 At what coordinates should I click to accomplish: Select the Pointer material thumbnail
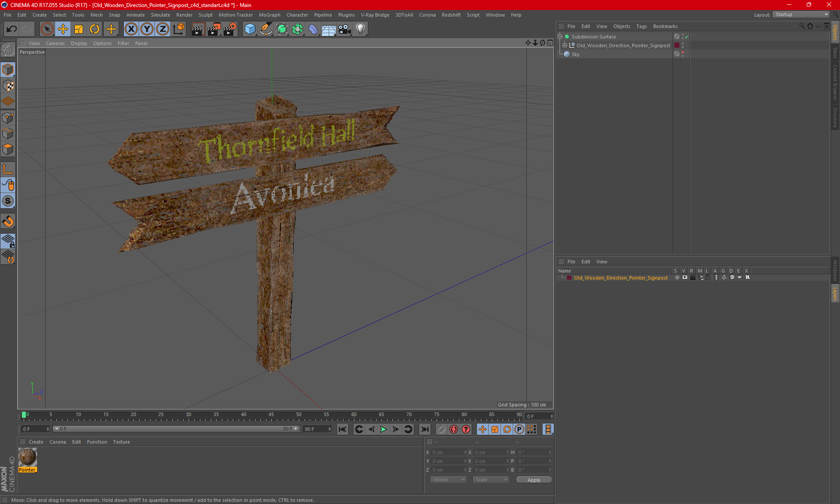[28, 457]
